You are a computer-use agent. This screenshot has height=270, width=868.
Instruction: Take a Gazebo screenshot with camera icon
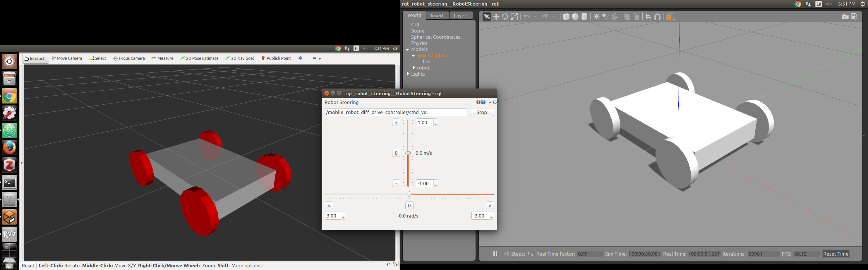pos(845,16)
